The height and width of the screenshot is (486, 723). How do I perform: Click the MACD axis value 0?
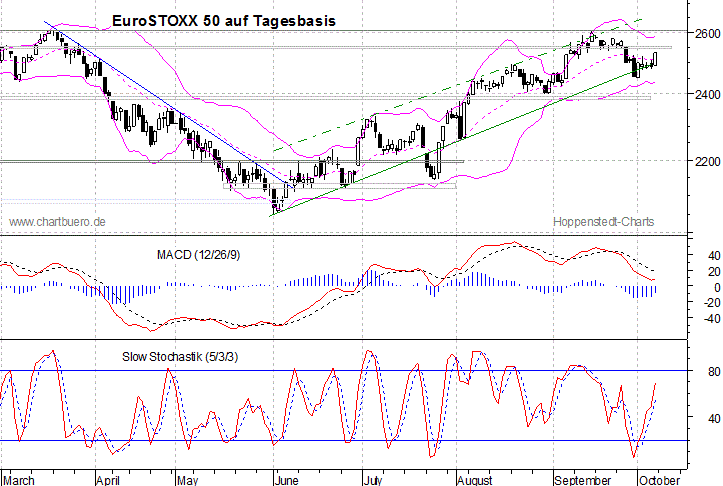point(717,287)
